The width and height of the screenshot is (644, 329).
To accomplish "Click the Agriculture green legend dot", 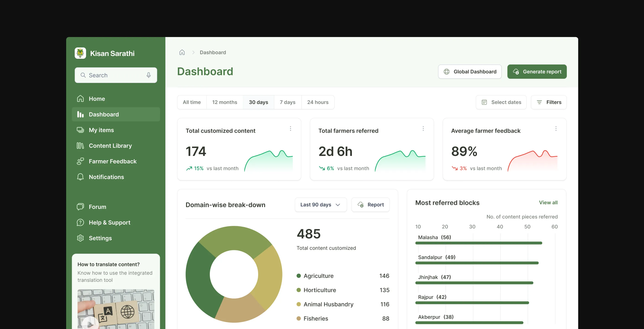I will (x=298, y=276).
